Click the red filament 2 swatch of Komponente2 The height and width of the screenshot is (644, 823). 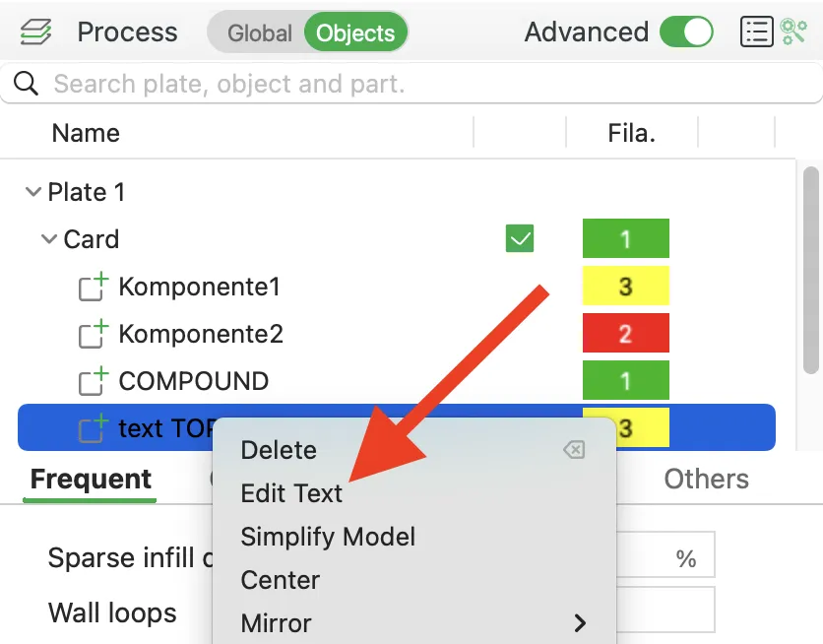pyautogui.click(x=626, y=333)
